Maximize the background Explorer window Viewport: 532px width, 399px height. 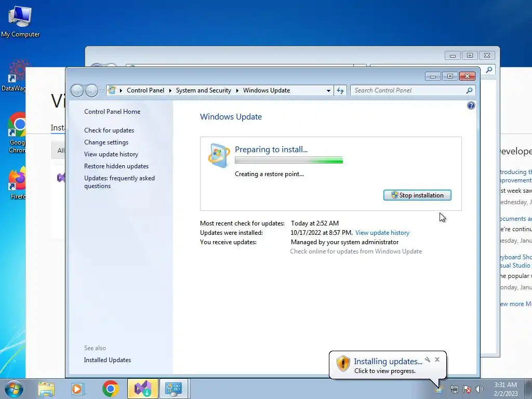click(x=470, y=55)
